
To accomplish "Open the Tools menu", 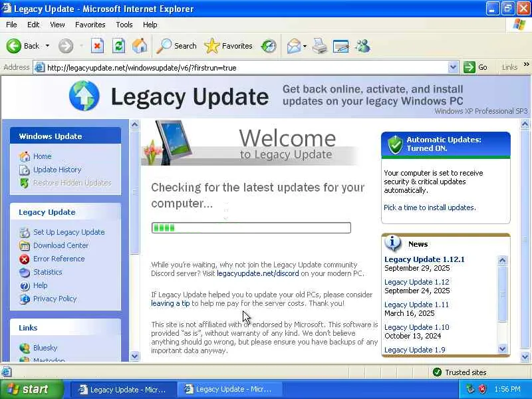I will click(x=124, y=25).
